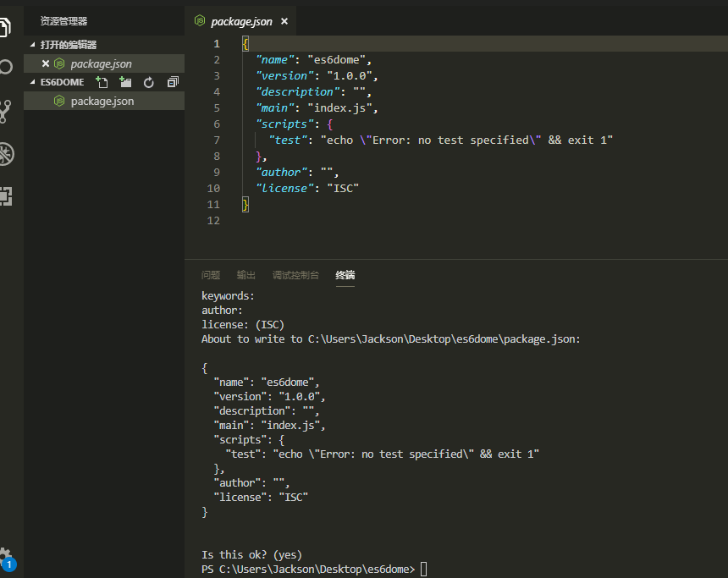Open the Explorer view in activity bar
The height and width of the screenshot is (578, 728).
[x=4, y=27]
